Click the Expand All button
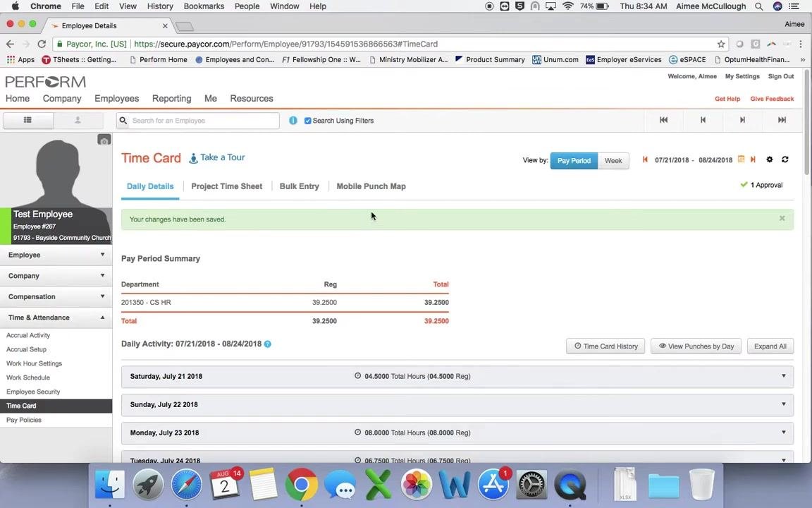 (770, 346)
